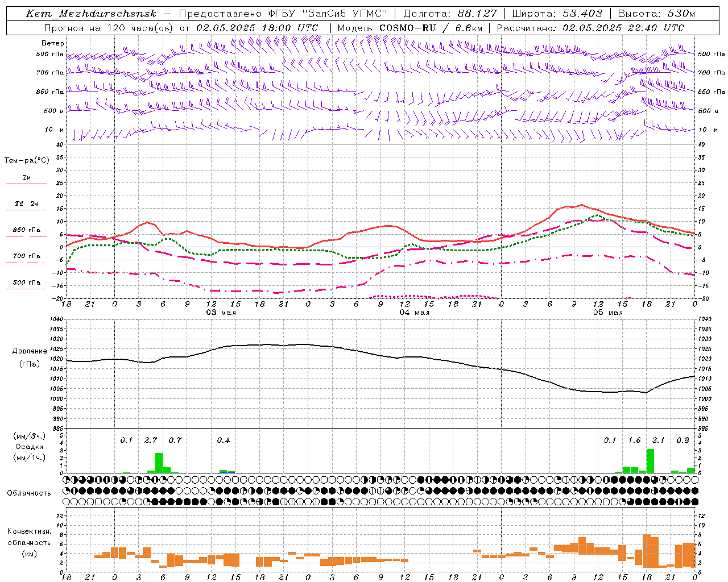
Task: Click the Широта: 53.403 value
Action: click(557, 14)
